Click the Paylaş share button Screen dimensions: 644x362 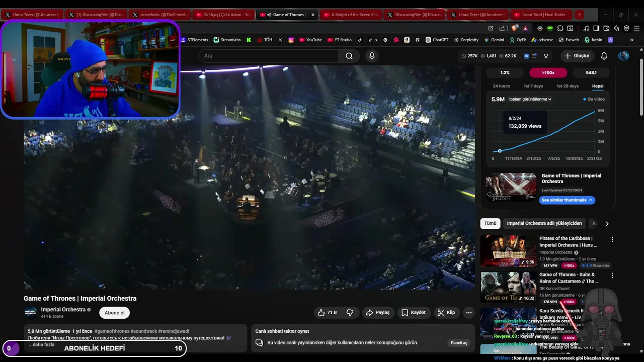[x=377, y=313]
